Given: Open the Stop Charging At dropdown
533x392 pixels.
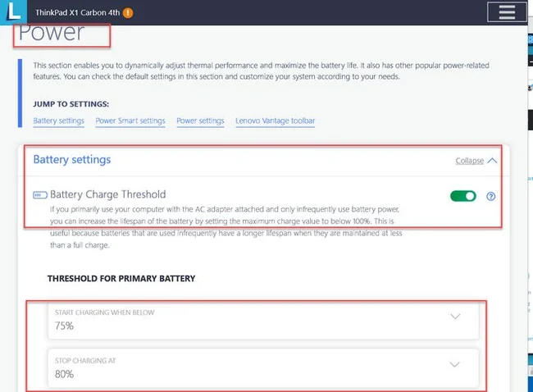Looking at the screenshot, I should coord(263,368).
